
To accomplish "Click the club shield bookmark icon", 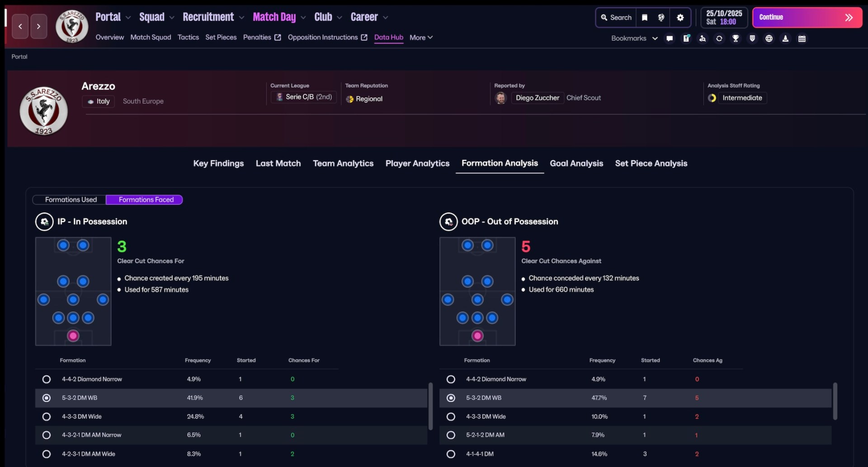I will 752,38.
